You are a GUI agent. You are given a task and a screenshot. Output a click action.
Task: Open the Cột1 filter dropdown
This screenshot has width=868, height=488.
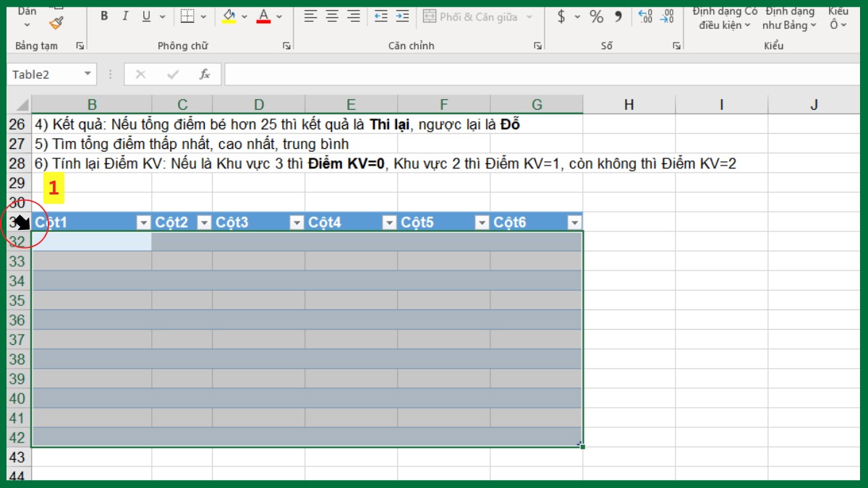142,222
